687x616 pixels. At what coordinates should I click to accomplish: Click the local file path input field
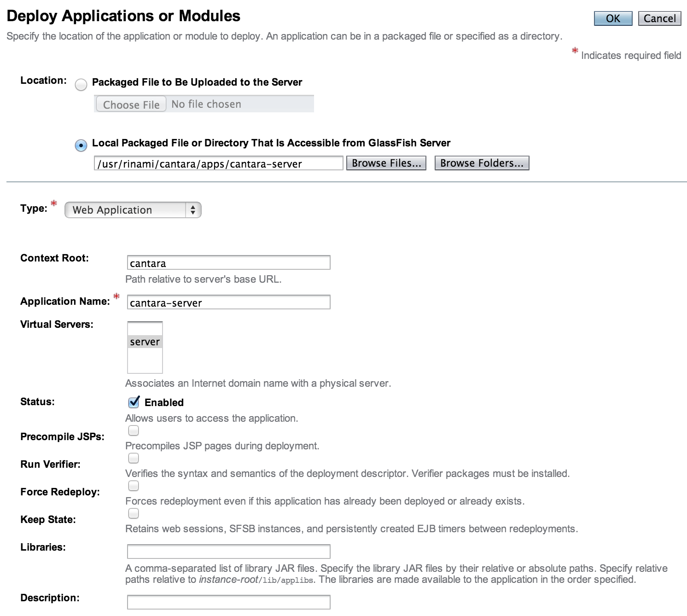click(x=218, y=163)
